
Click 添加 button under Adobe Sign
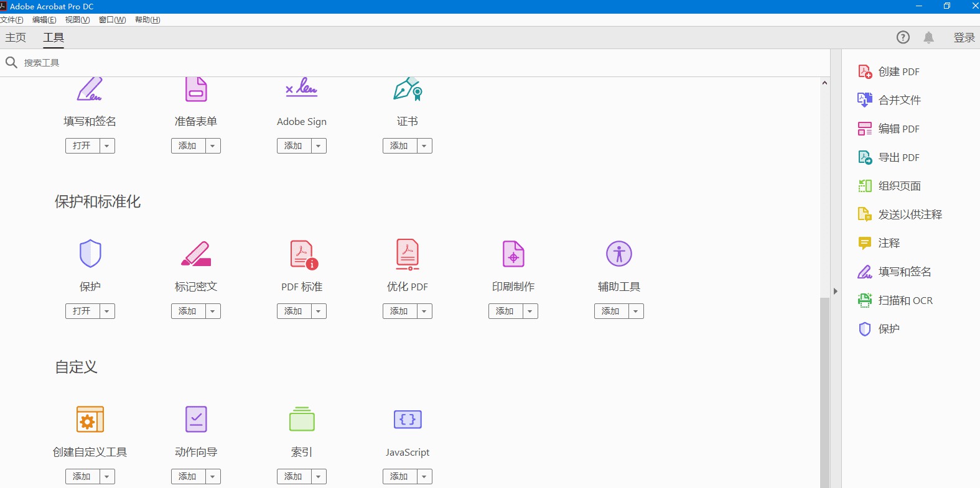tap(294, 146)
